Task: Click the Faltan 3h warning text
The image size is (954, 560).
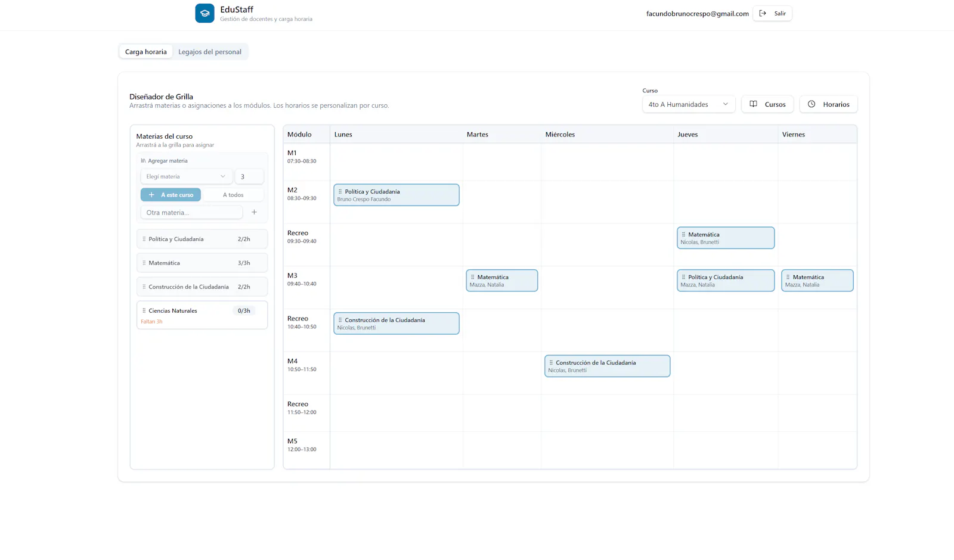Action: coord(151,322)
